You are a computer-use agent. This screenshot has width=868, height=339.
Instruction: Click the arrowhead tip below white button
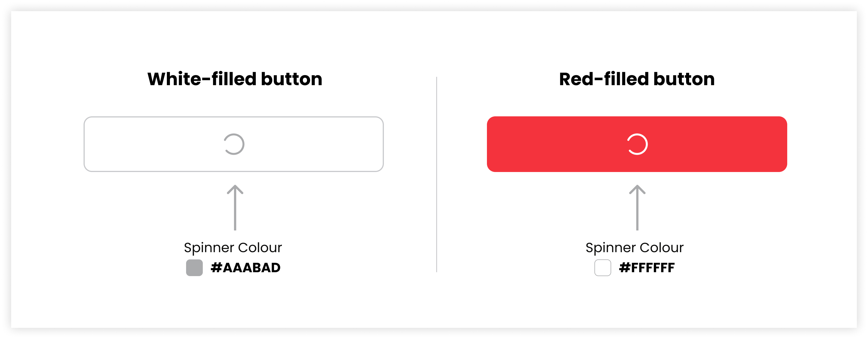pos(235,186)
